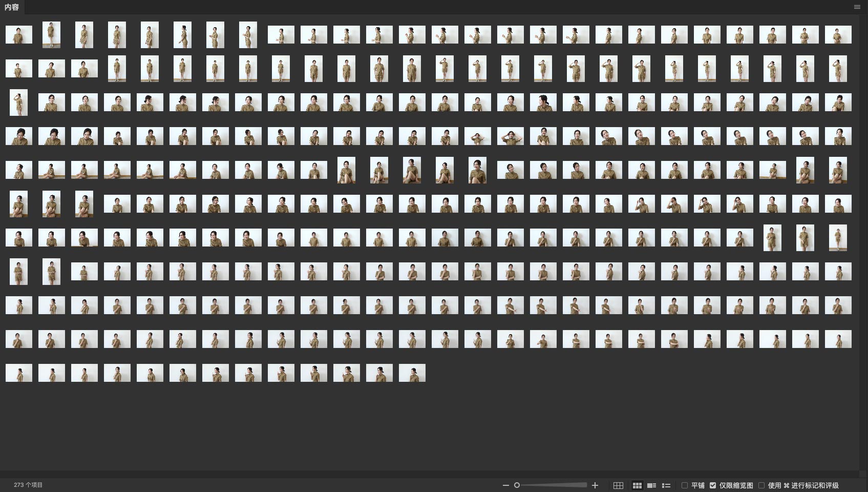
Task: Select the lone portrait thumbnail starting the third row
Action: coord(19,102)
